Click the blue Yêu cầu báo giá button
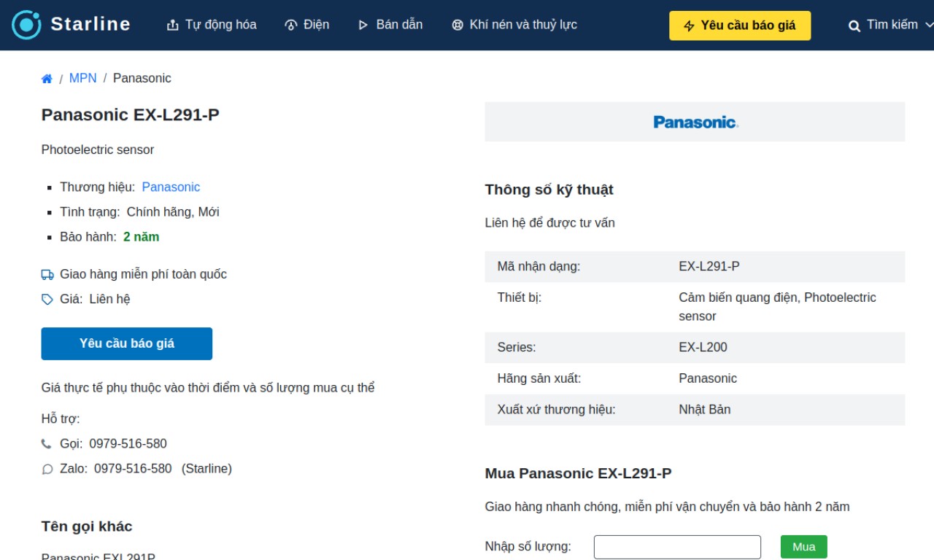This screenshot has height=560, width=934. pyautogui.click(x=127, y=343)
